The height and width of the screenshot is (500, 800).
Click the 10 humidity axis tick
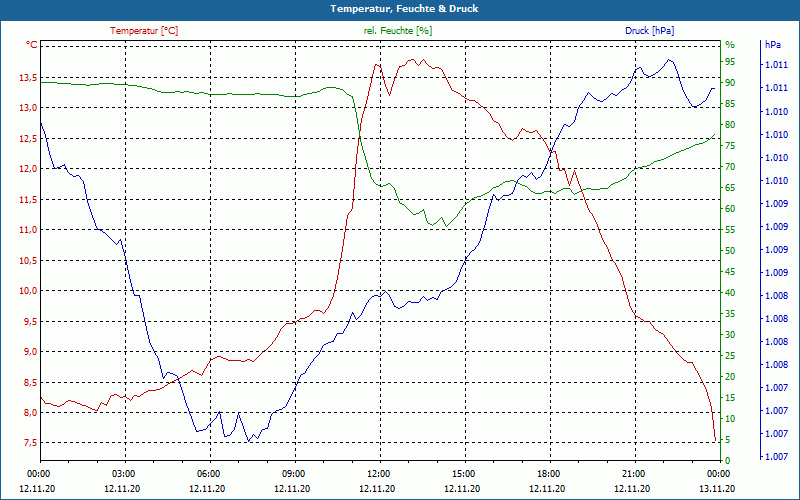pyautogui.click(x=730, y=418)
